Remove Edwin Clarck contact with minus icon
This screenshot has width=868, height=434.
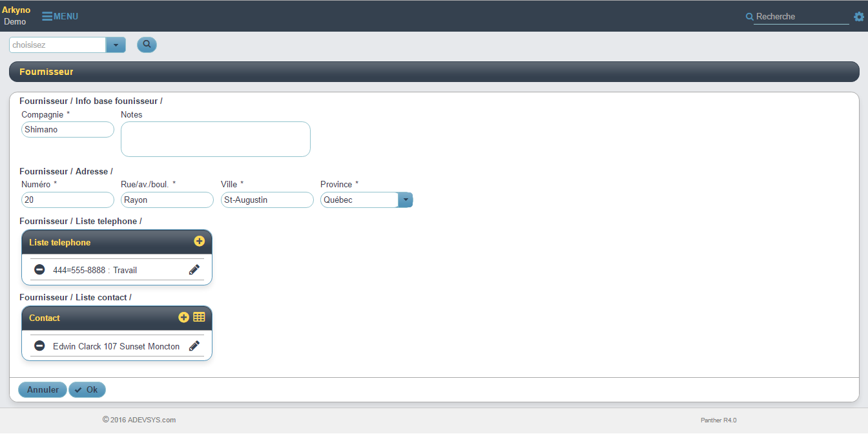coord(39,346)
